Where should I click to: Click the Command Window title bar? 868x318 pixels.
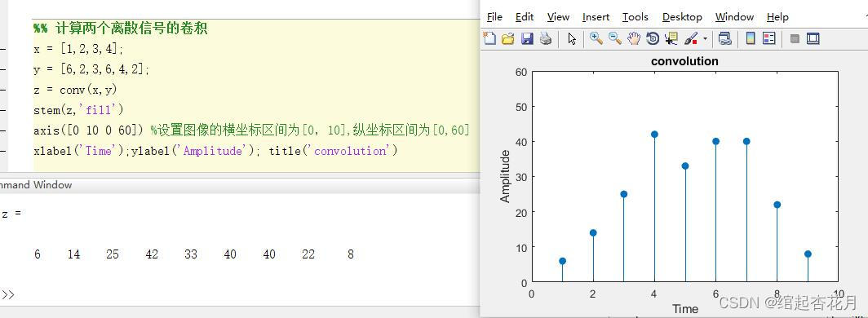[x=240, y=185]
